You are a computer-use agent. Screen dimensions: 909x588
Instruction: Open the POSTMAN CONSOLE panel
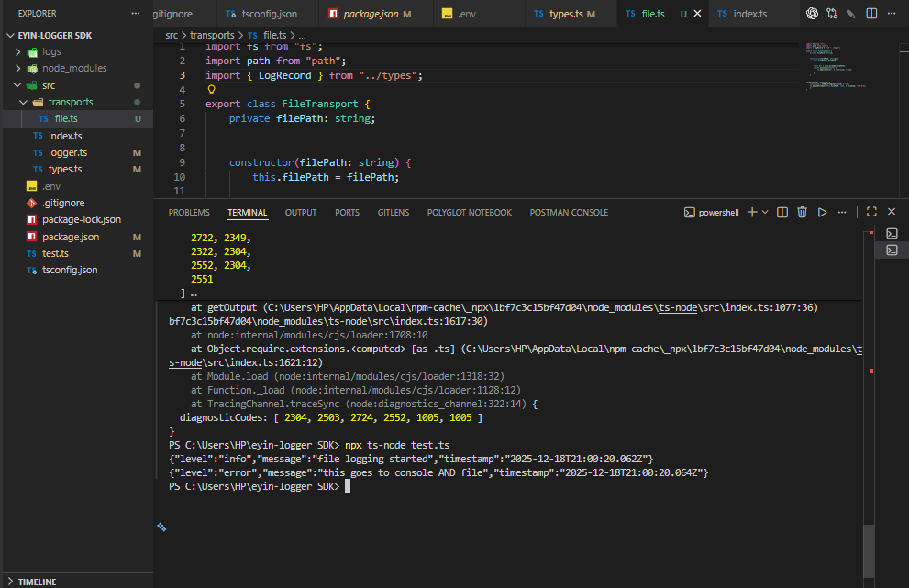click(569, 212)
